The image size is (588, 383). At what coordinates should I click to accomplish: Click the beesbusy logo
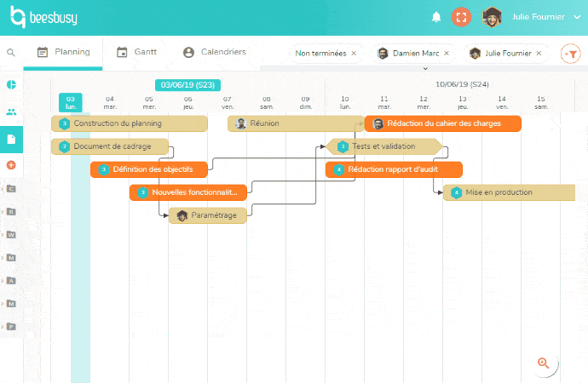(43, 17)
